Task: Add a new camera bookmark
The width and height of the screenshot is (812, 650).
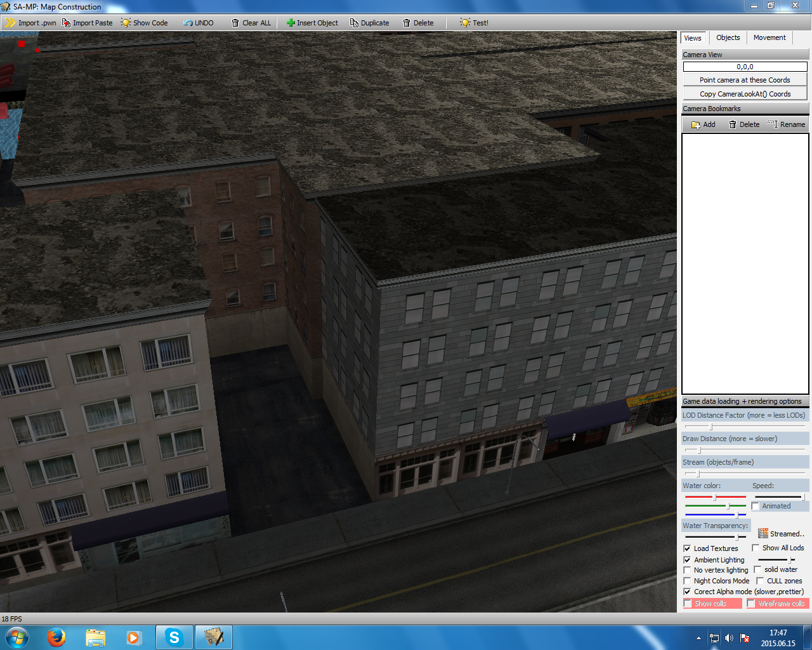Action: [x=703, y=124]
